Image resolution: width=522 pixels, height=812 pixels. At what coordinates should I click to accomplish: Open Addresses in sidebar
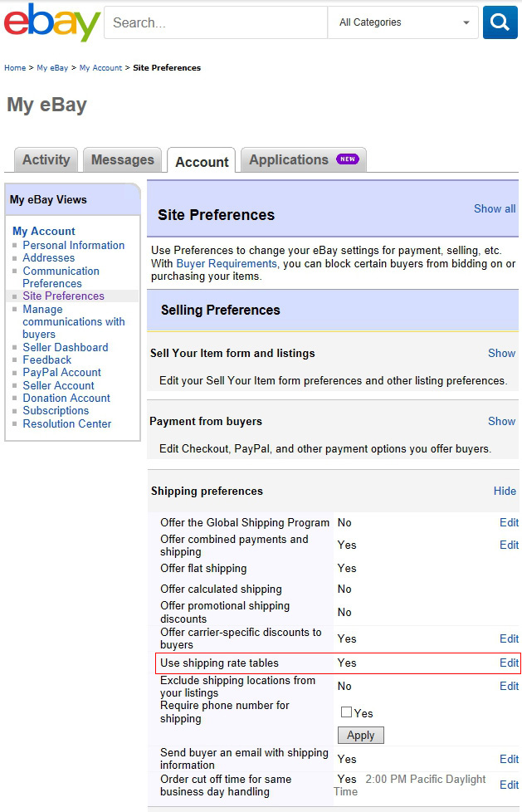click(49, 257)
